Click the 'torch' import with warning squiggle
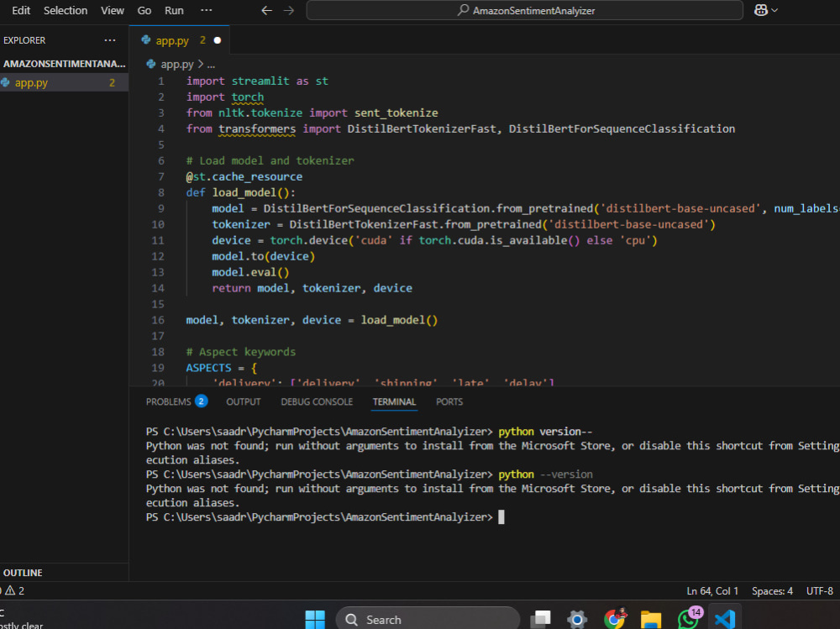840x629 pixels. (x=248, y=97)
